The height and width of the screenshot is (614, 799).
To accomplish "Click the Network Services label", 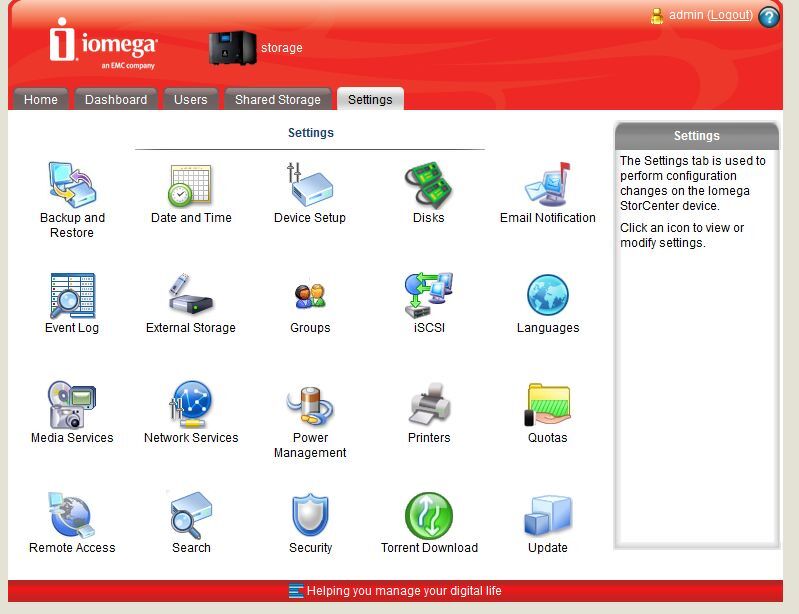I will pos(191,437).
